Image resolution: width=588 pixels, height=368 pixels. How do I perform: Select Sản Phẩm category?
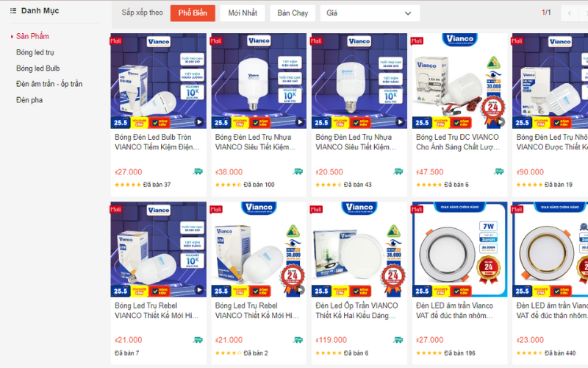tap(32, 36)
